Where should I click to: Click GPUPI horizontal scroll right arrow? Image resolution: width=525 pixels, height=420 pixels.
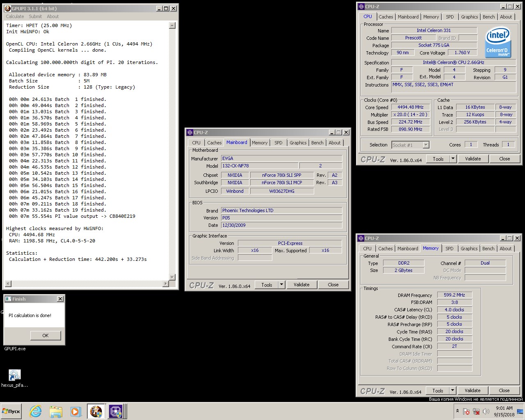[165, 284]
